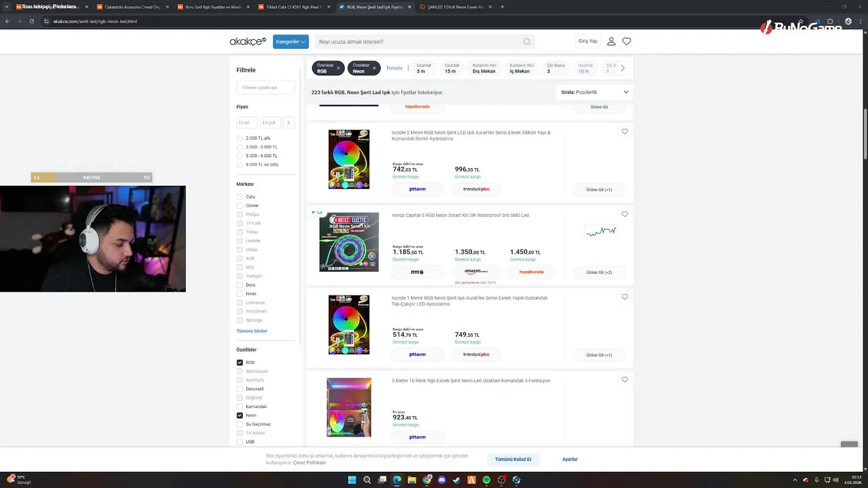The image size is (868, 488).
Task: Favorite the luciole 1 Metre product
Action: pos(625,297)
